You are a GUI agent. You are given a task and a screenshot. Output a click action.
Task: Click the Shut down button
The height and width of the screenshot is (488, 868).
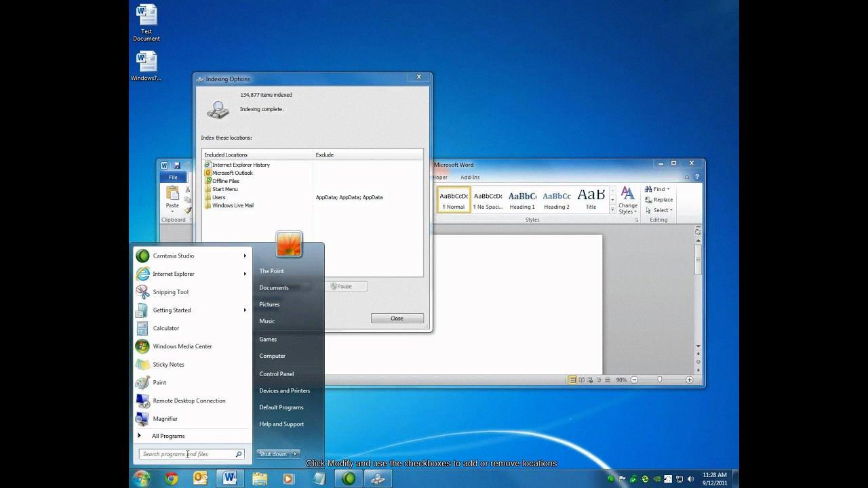tap(273, 454)
